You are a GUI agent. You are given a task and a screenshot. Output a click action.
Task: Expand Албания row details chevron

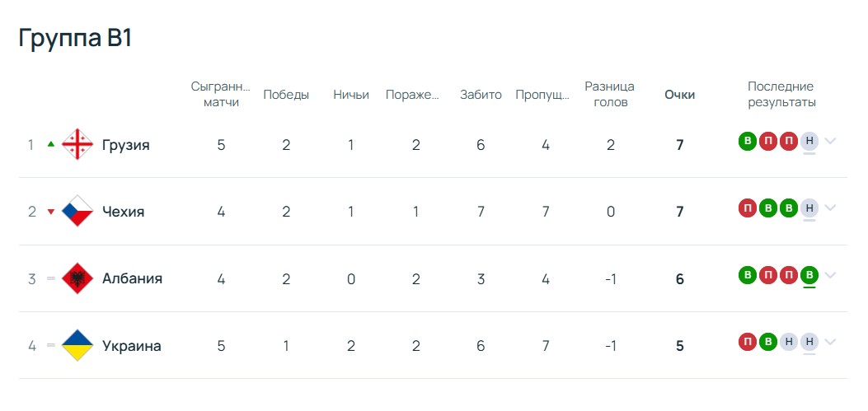tap(829, 275)
